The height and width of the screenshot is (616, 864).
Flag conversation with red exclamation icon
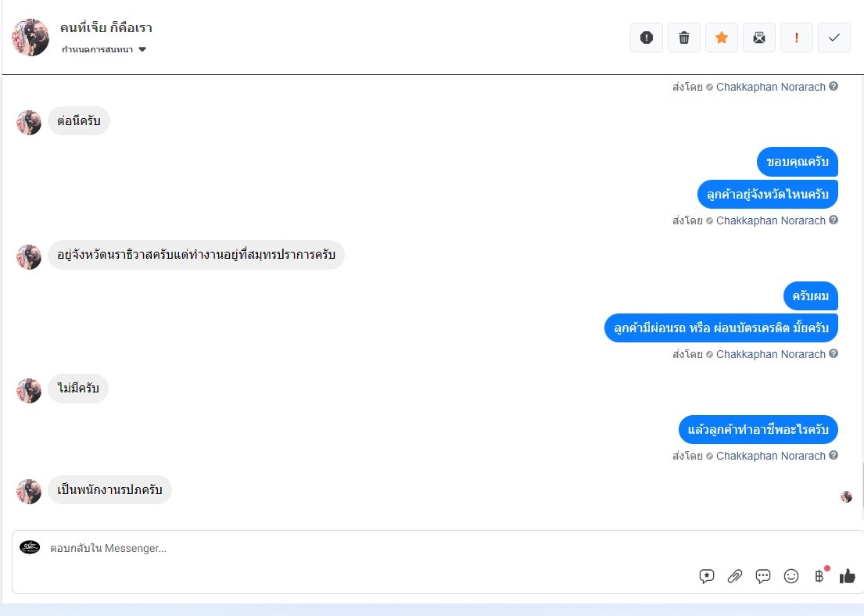[x=796, y=38]
